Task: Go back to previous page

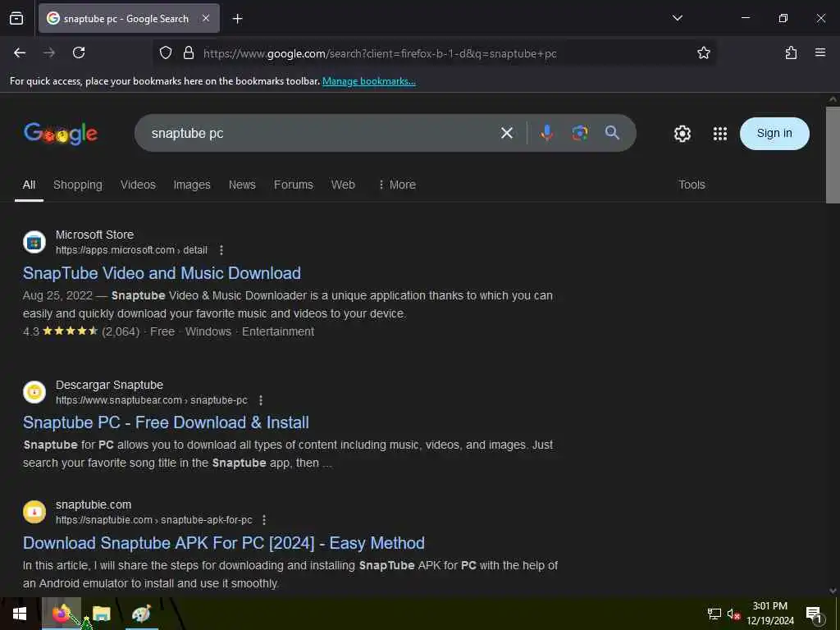Action: (x=20, y=52)
